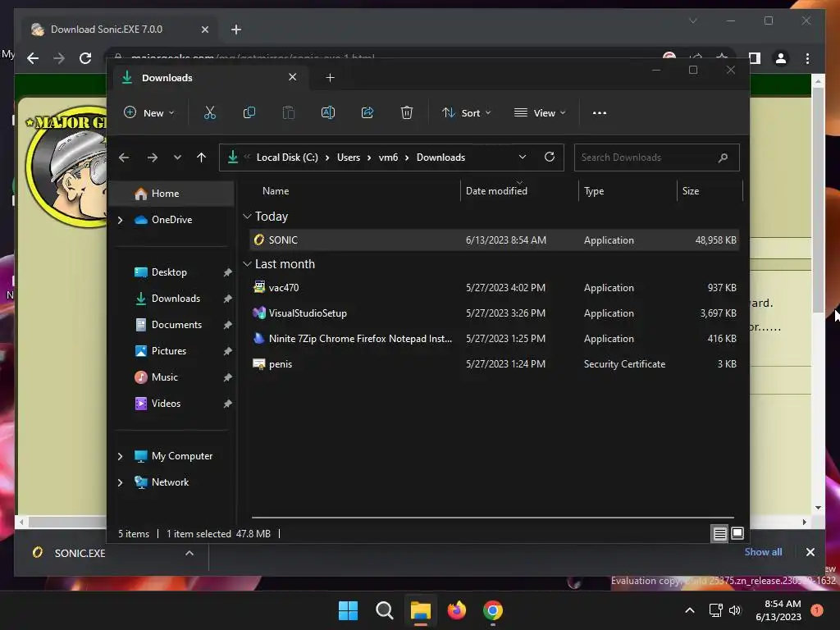The height and width of the screenshot is (630, 840).
Task: Open SONIC.EXE download options chevron
Action: (x=189, y=553)
